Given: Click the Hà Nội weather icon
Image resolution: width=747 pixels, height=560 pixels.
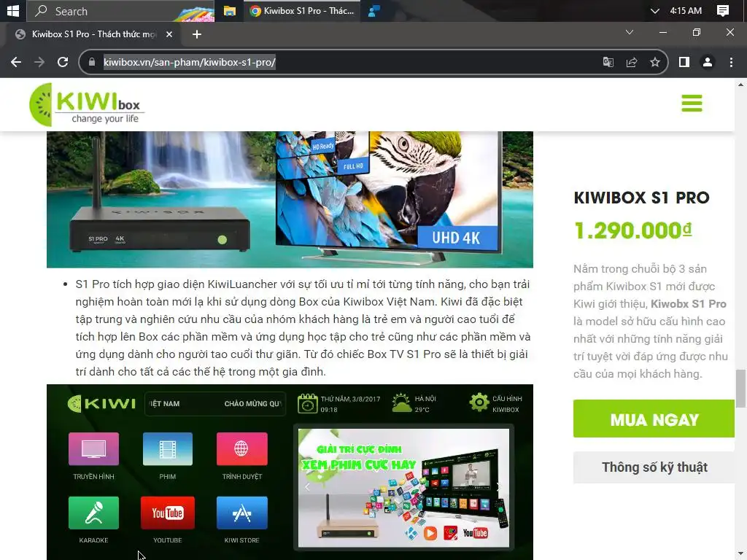Looking at the screenshot, I should point(401,402).
